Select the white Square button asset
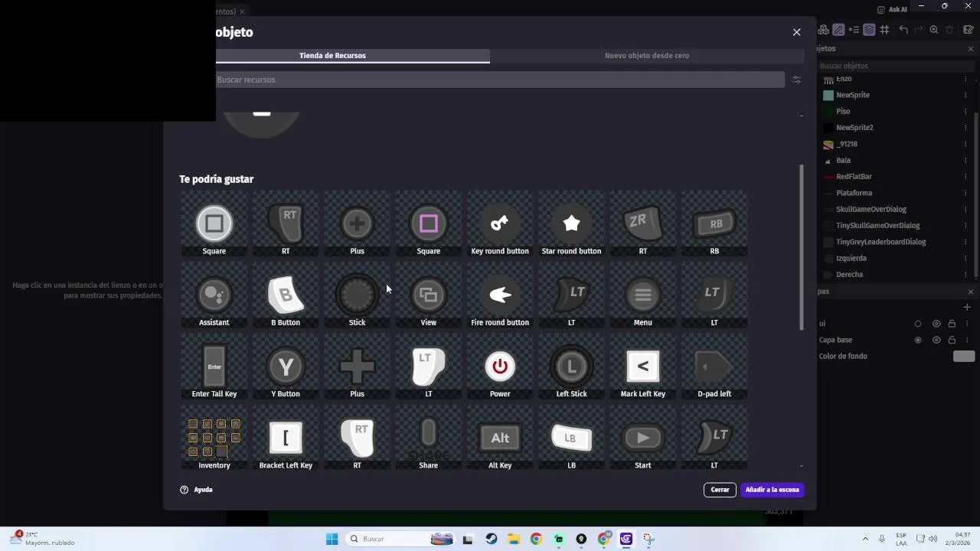Image resolution: width=980 pixels, height=551 pixels. pyautogui.click(x=214, y=223)
